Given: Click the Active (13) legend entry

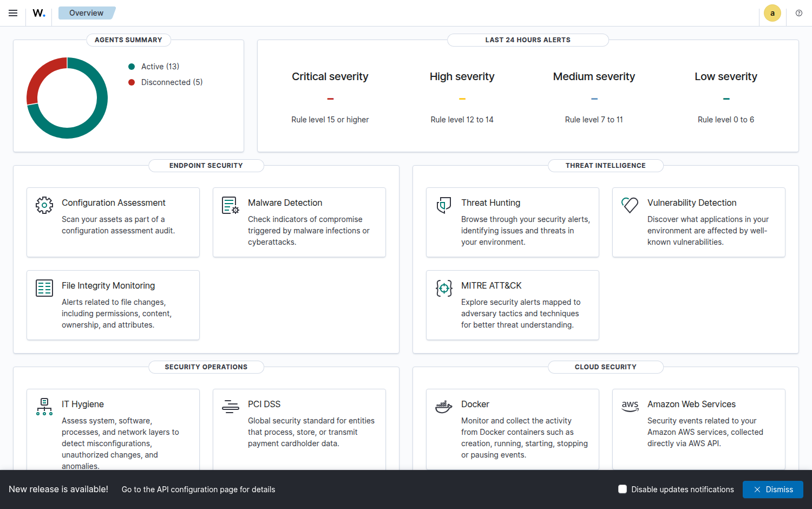Looking at the screenshot, I should coord(160,67).
